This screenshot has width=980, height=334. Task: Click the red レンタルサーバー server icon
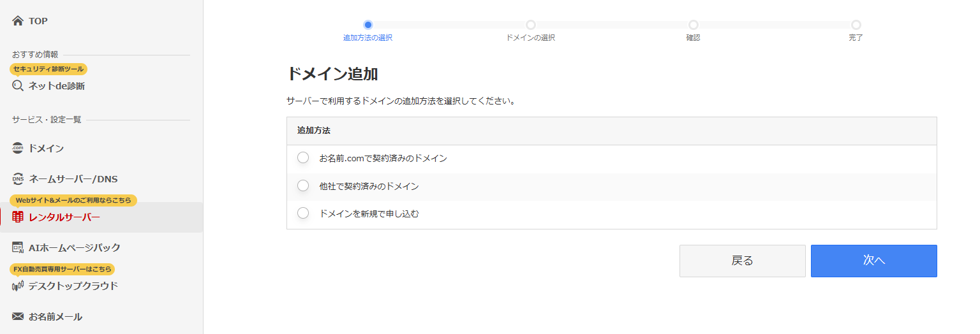[18, 217]
